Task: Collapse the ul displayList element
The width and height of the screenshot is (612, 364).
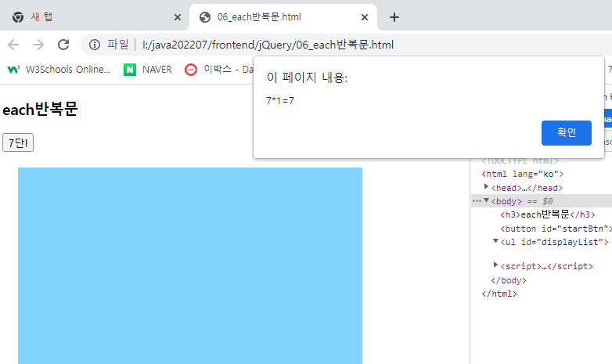Action: coord(495,240)
